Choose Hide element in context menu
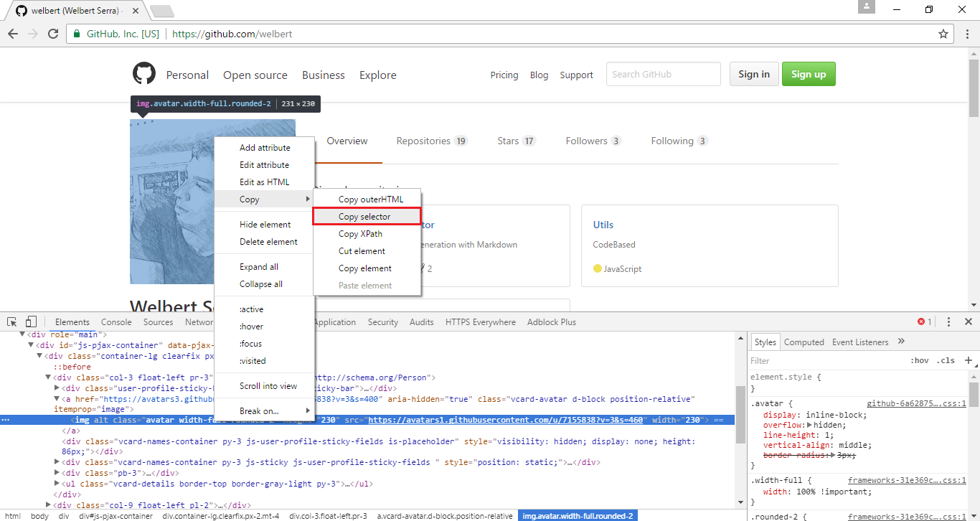The height and width of the screenshot is (521, 980). tap(264, 225)
